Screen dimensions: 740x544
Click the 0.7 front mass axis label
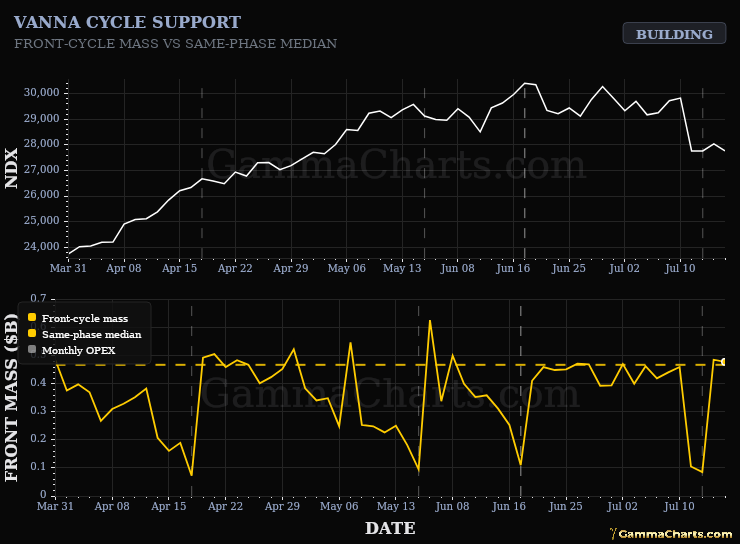38,298
